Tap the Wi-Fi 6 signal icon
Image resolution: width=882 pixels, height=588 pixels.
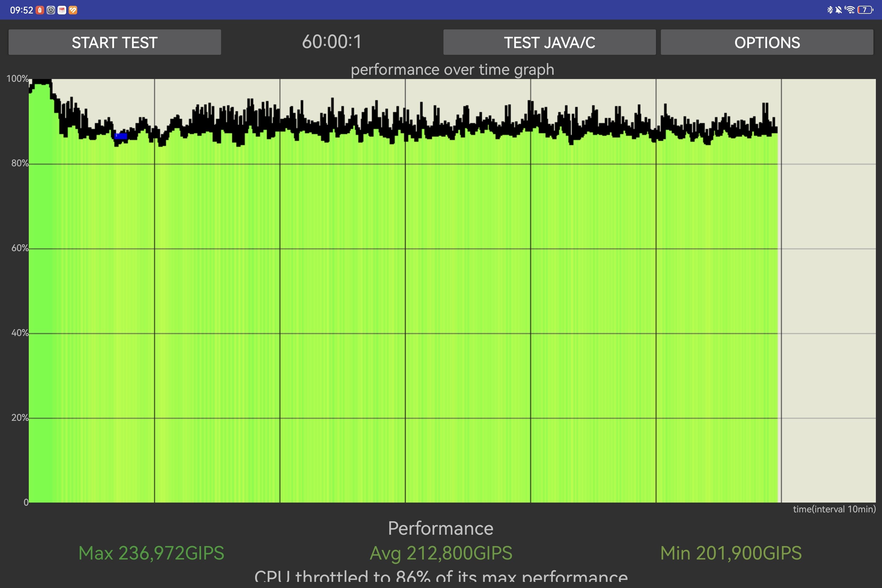[850, 10]
